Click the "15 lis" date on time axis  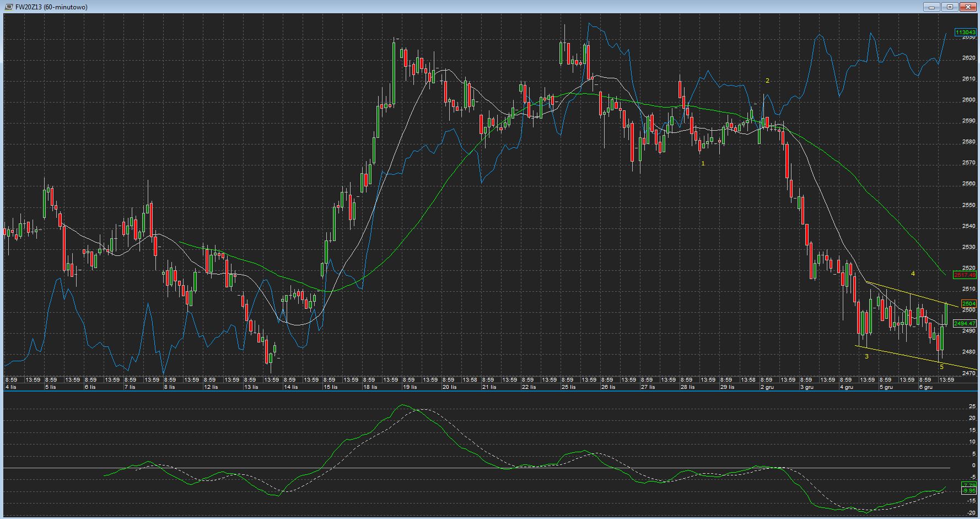tap(330, 387)
